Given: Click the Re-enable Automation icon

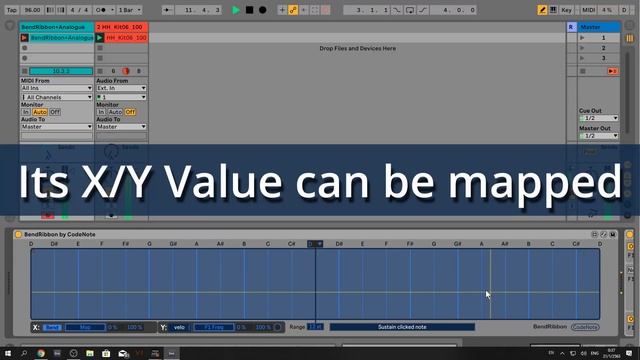Looking at the screenshot, I should (x=304, y=10).
